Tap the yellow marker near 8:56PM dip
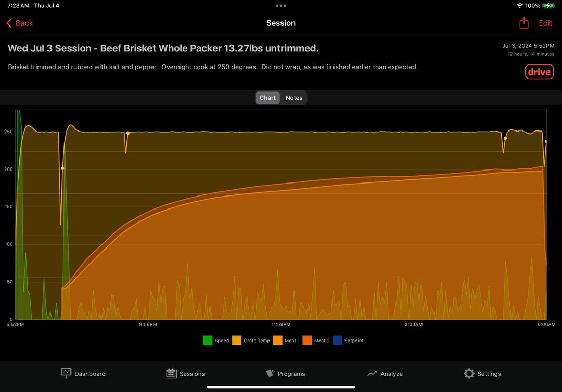562x392 pixels. click(128, 133)
